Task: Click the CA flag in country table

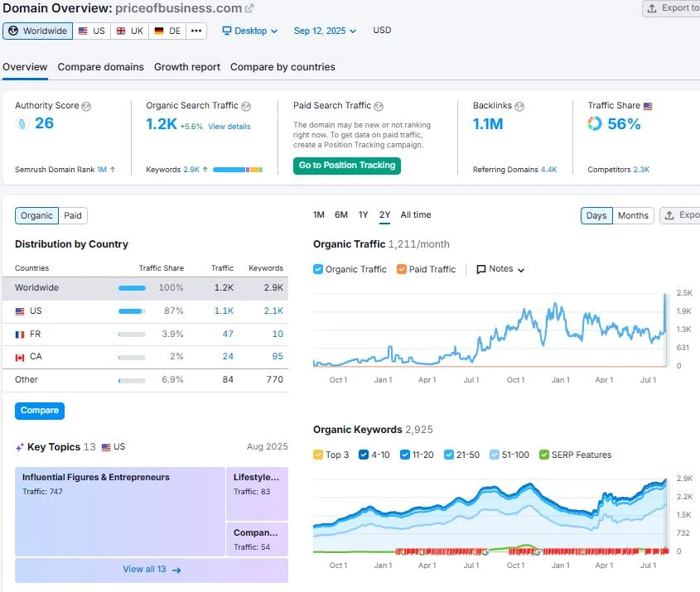Action: 20,358
